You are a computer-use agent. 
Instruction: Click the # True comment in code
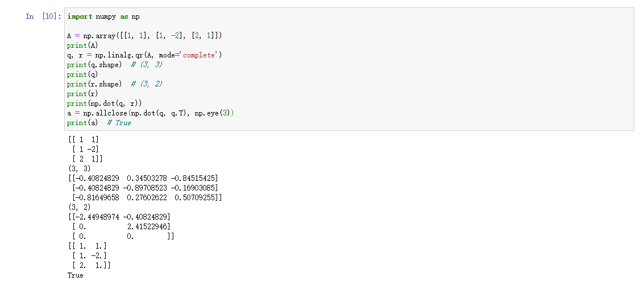[119, 123]
